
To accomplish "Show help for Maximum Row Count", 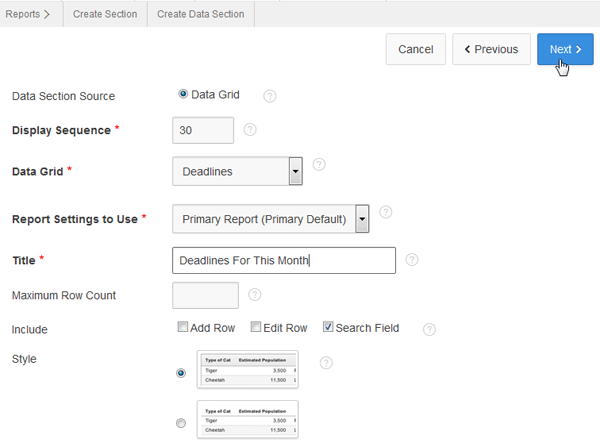I will 254,295.
